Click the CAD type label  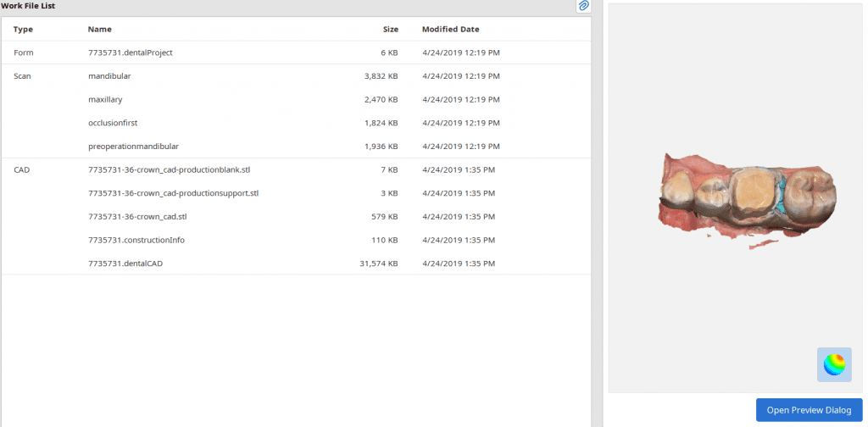[x=21, y=169]
